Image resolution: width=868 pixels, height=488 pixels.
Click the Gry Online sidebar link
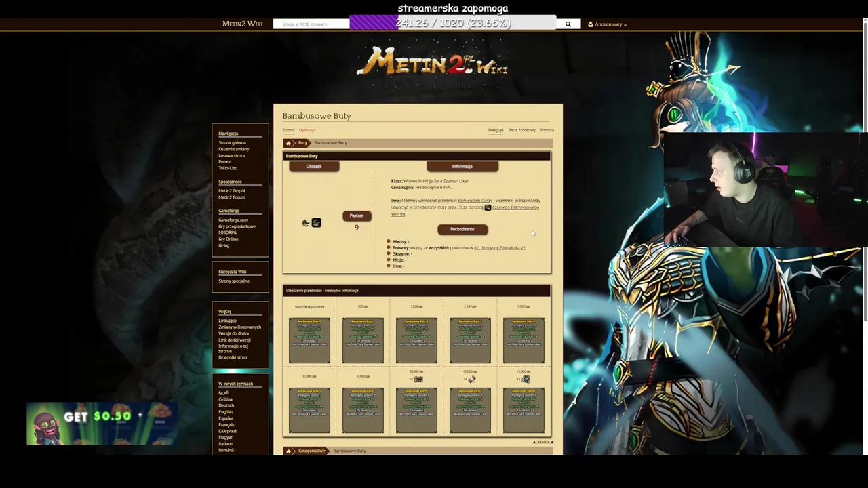[229, 239]
